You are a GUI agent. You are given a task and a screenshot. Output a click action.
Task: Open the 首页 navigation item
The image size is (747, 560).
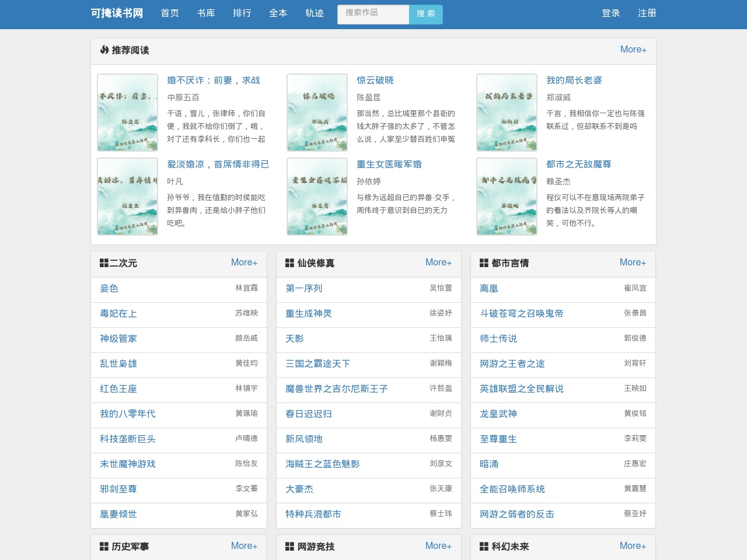(x=170, y=13)
